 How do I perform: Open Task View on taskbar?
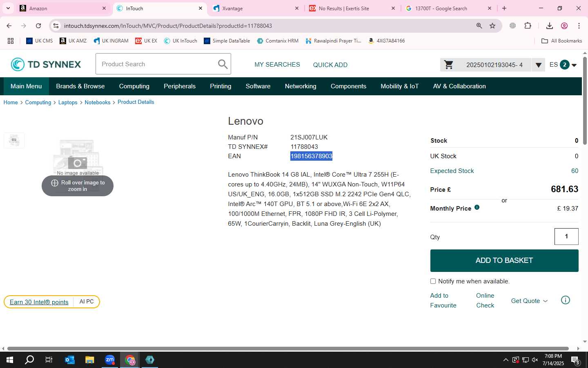(49, 360)
